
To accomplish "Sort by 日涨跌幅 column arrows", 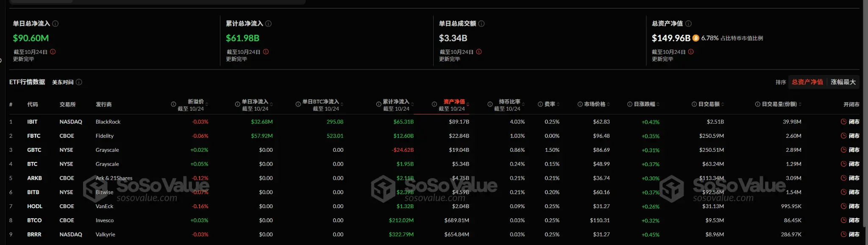I will click(x=658, y=104).
